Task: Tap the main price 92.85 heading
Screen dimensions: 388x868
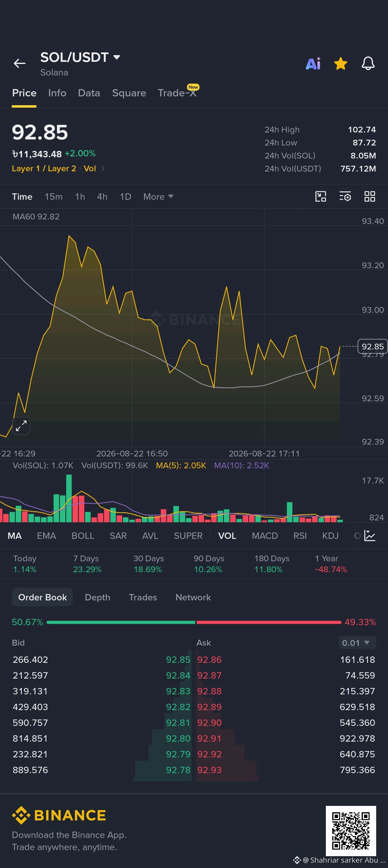Action: [x=40, y=132]
